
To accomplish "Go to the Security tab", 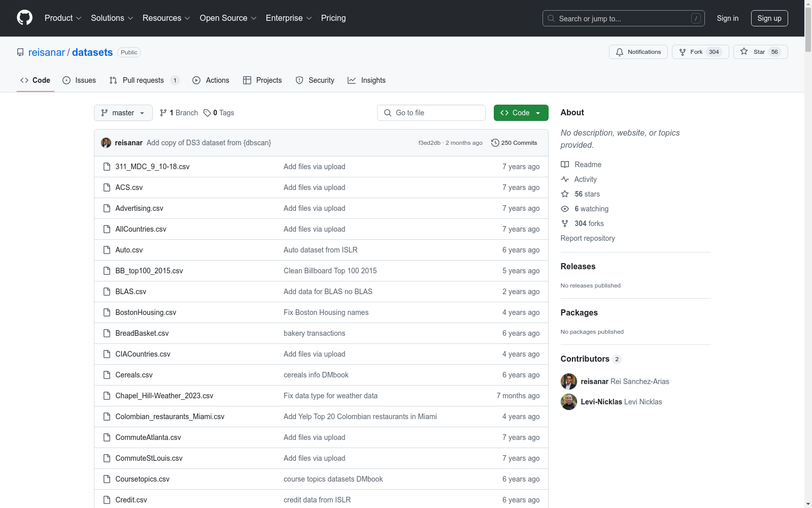I will click(x=315, y=80).
